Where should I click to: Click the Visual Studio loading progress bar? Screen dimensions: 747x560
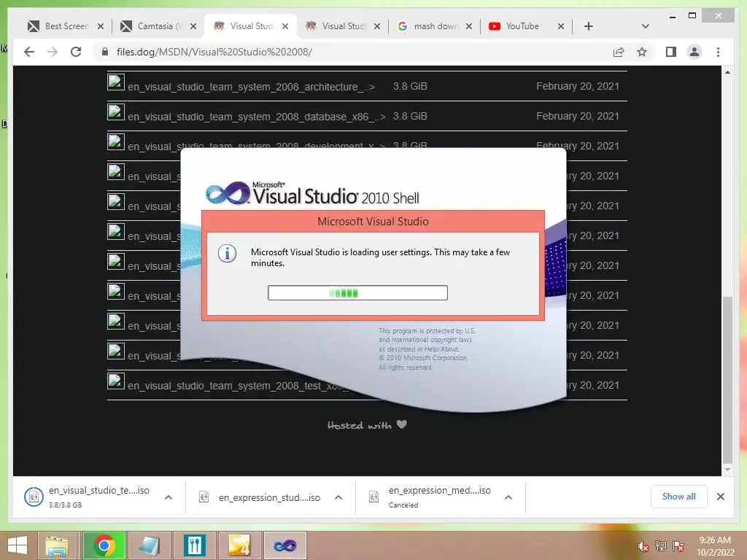click(x=357, y=292)
